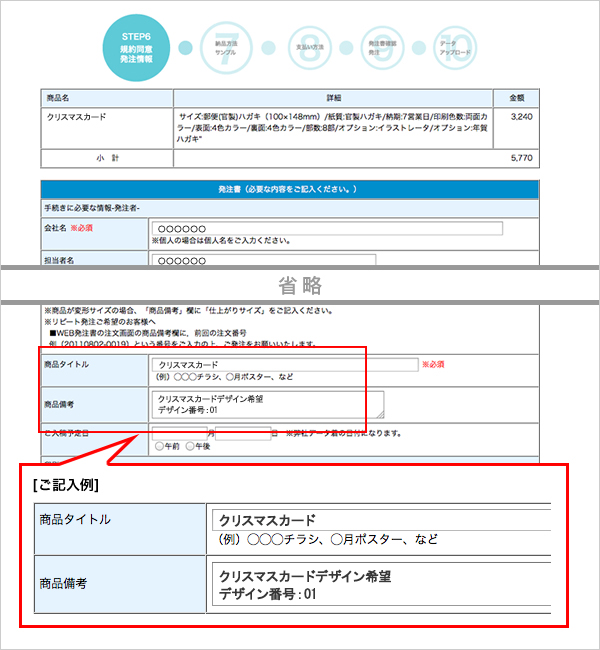Viewport: 600px width, 650px height.
Task: Go to step 8 支払い方法 circle
Action: [x=310, y=48]
